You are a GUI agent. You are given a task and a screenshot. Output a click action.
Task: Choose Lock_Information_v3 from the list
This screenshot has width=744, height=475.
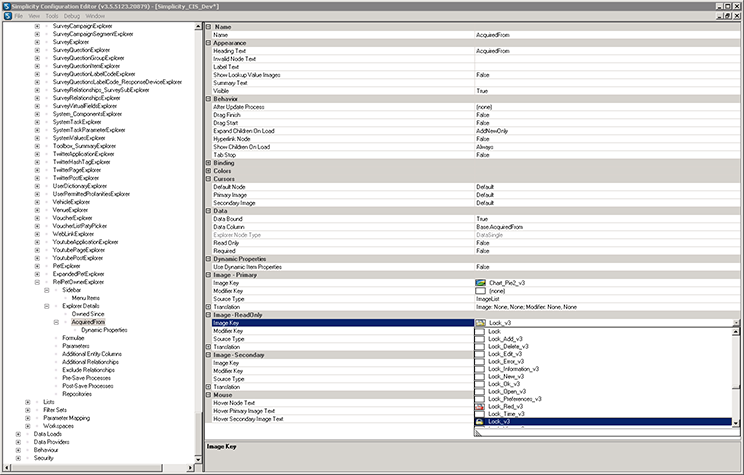pyautogui.click(x=513, y=369)
